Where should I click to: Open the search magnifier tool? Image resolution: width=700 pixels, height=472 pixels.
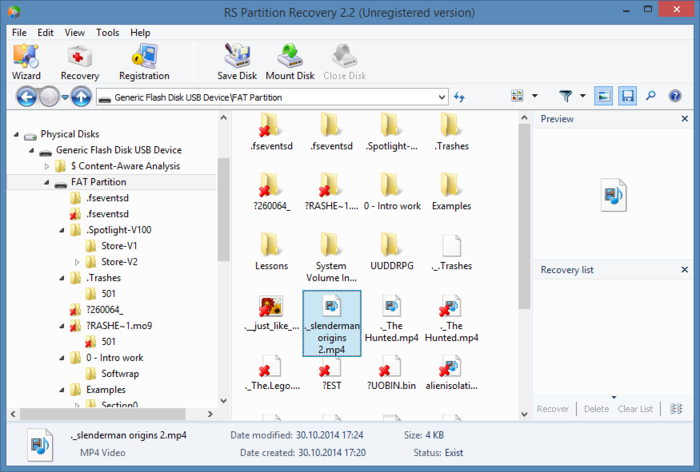coord(651,96)
